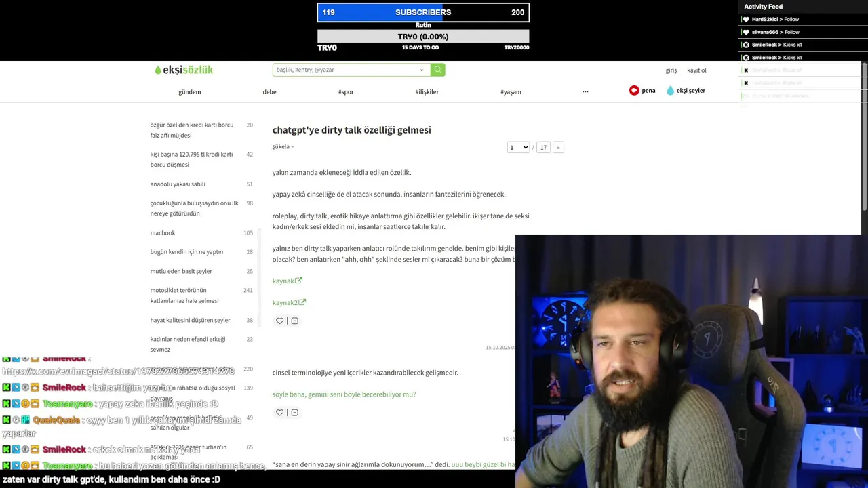868x488 pixels.
Task: Open the chatgpt'ye dirty talk özelliği gelmesi title
Action: point(351,130)
